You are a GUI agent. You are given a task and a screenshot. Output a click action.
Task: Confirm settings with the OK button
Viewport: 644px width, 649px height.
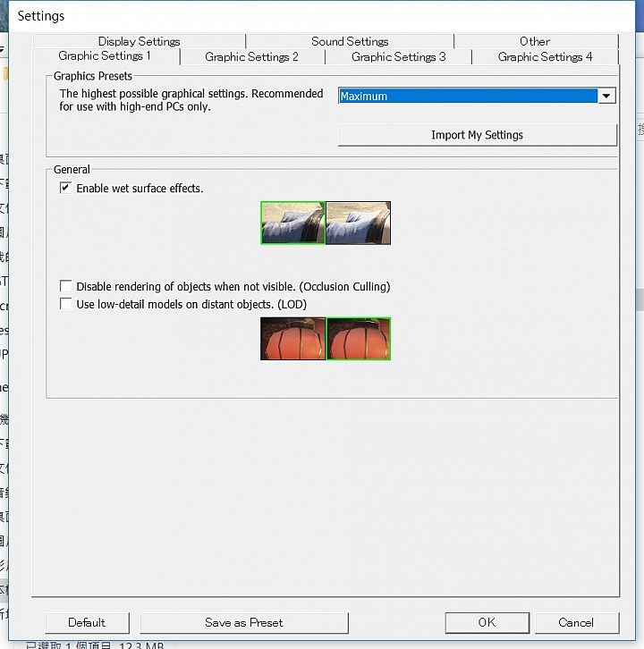[x=487, y=622]
